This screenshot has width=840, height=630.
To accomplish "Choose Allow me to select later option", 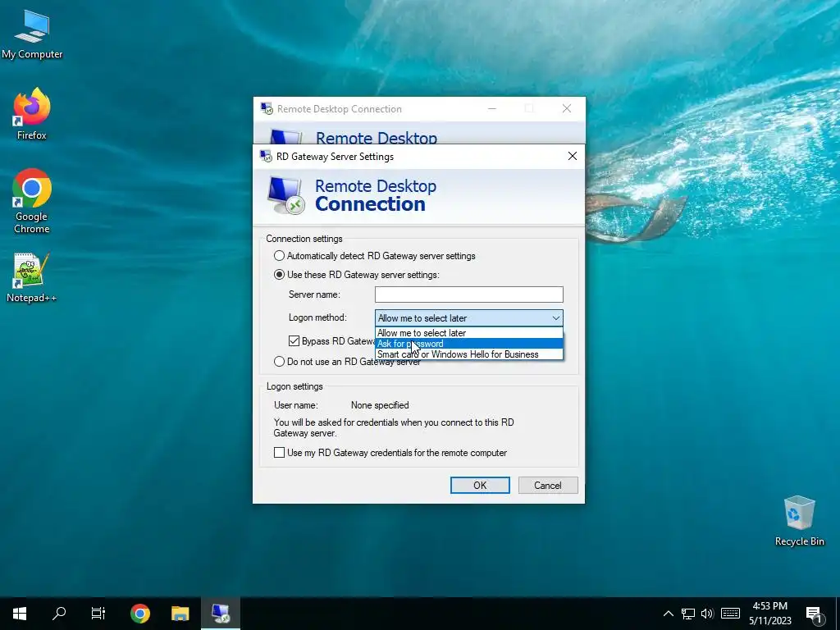I will 468,333.
